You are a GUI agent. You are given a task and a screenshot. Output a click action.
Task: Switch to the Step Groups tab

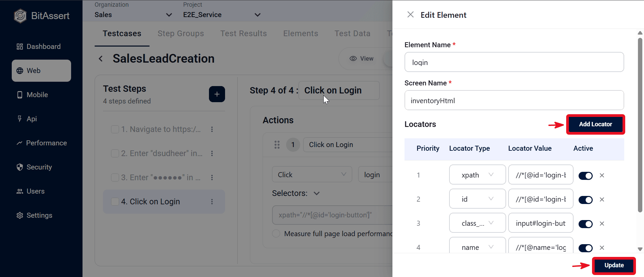point(181,33)
